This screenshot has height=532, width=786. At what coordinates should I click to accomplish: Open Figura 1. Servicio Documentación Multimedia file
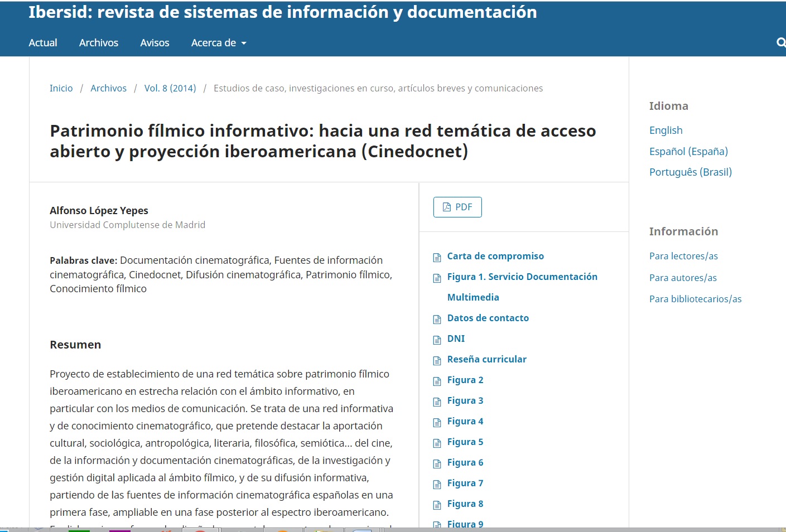[522, 287]
